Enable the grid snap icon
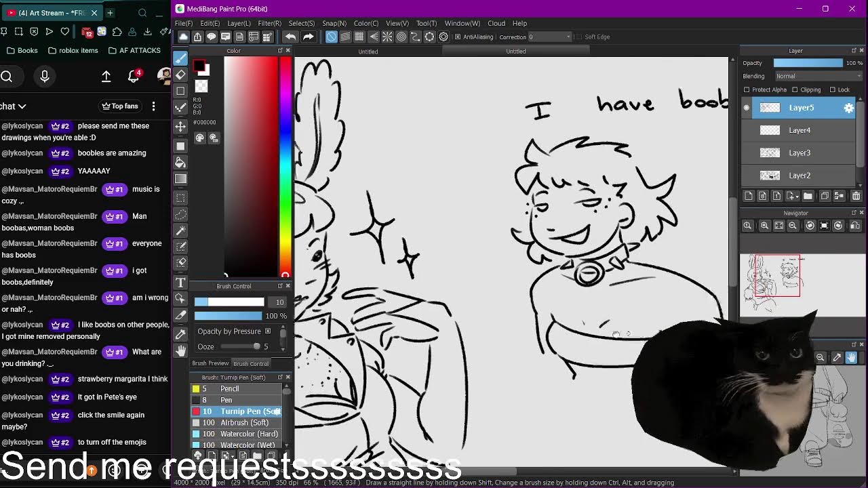 tap(359, 37)
